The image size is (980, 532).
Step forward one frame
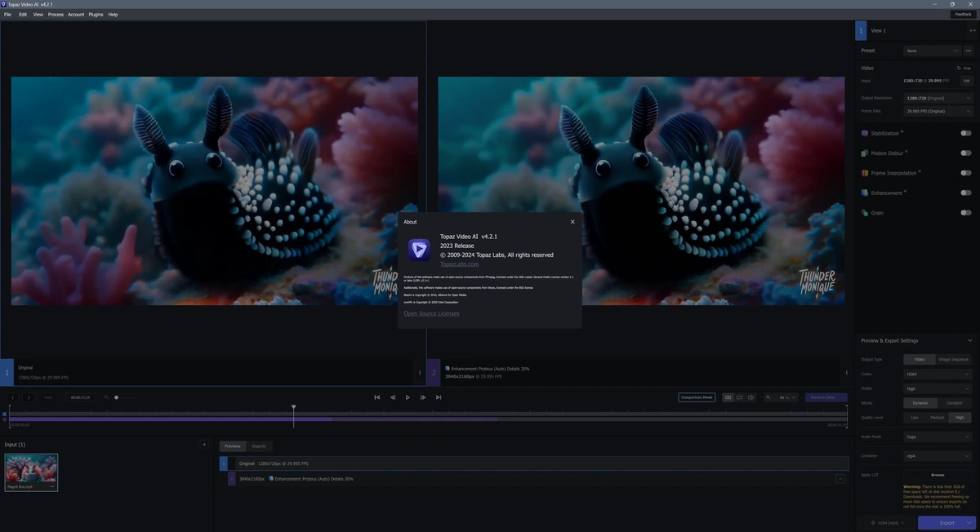click(423, 397)
